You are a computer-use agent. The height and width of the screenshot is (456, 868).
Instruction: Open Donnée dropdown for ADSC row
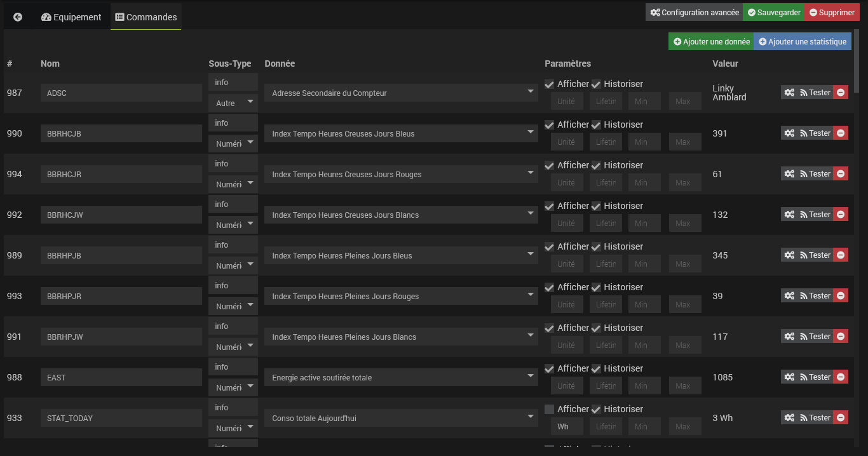coord(401,93)
